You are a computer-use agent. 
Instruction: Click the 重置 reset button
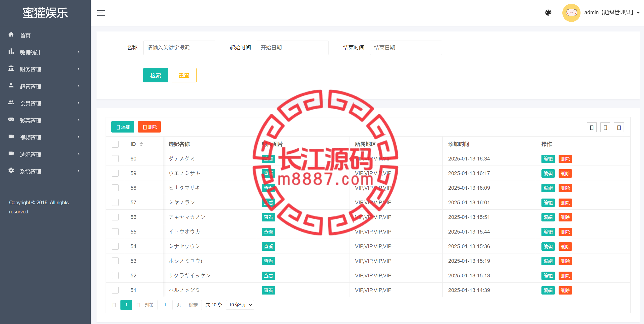[x=184, y=75]
